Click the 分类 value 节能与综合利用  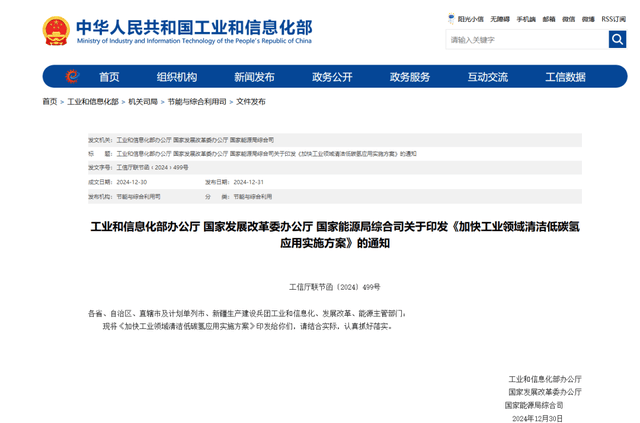pos(253,197)
